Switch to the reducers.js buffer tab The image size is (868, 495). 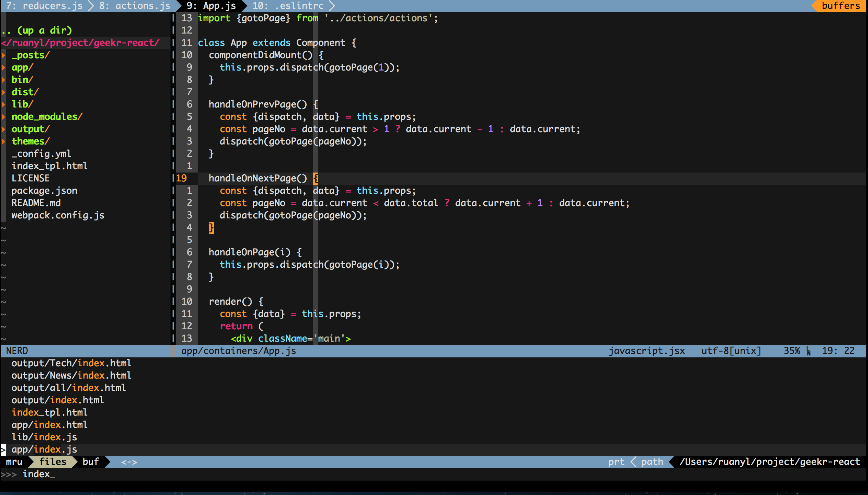click(x=44, y=6)
